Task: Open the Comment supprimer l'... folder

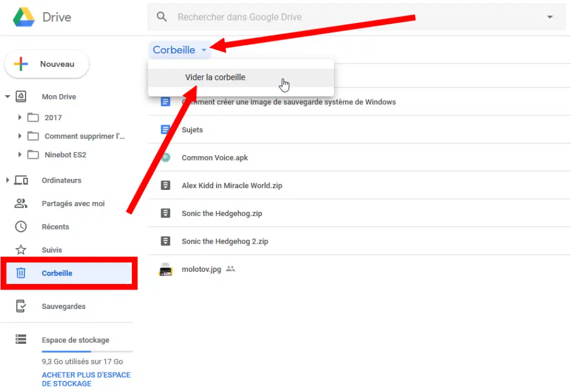Action: coord(85,136)
